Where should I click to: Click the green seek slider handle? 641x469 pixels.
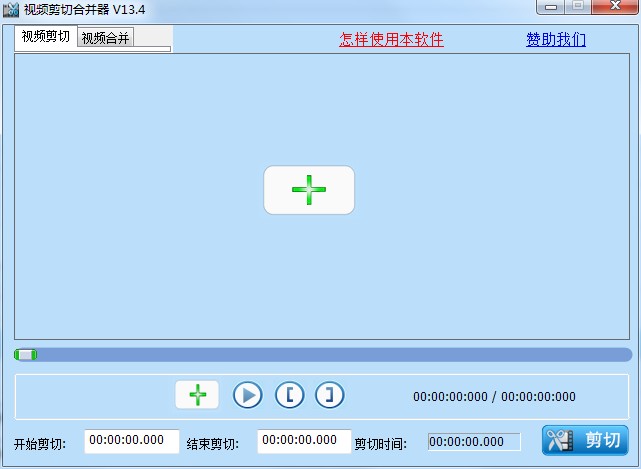26,354
